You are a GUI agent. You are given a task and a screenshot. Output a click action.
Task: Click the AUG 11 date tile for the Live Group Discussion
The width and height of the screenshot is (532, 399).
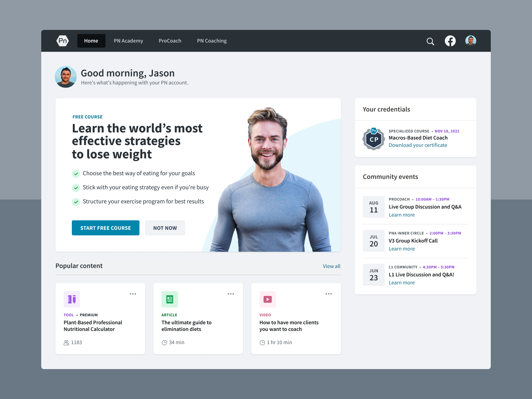click(x=374, y=206)
